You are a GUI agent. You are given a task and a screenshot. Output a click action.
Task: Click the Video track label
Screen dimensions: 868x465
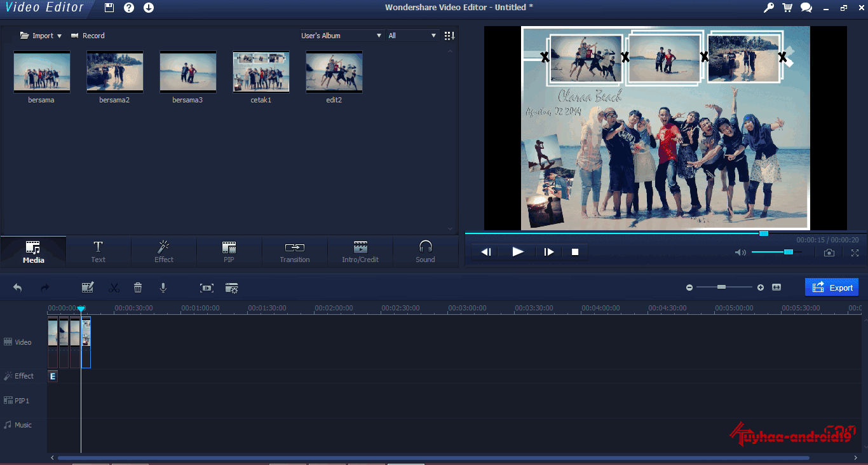tap(18, 342)
